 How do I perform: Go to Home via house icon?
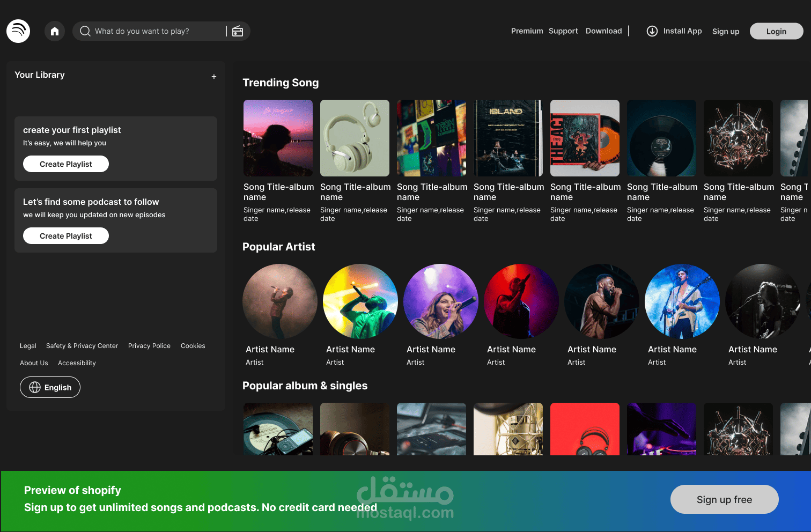pyautogui.click(x=55, y=31)
